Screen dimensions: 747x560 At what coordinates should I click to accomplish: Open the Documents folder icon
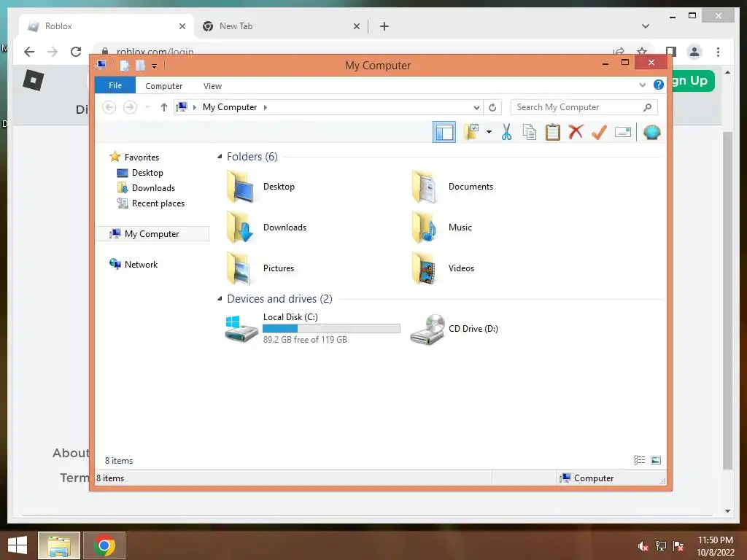pos(424,187)
